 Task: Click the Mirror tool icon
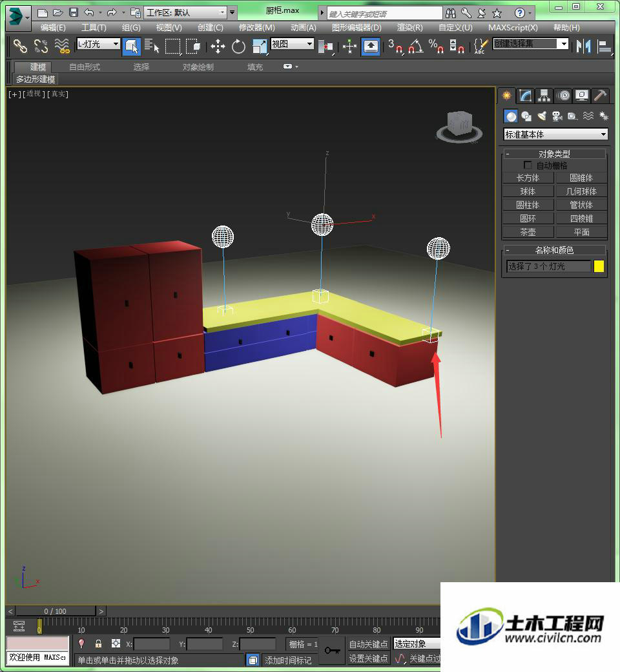coord(584,46)
